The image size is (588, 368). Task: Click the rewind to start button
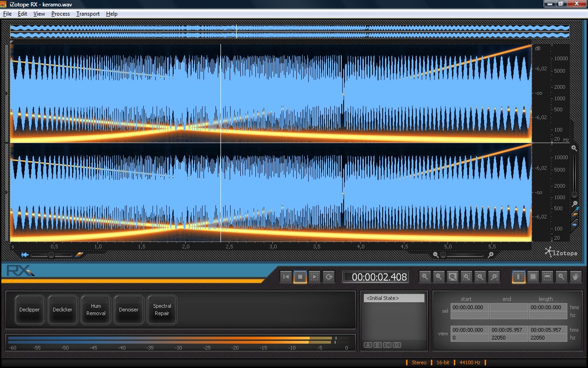[286, 277]
